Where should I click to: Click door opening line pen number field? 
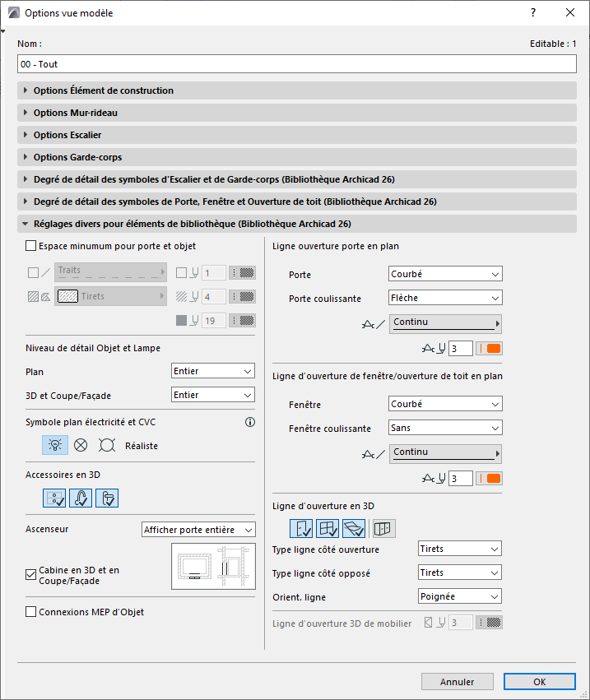tap(461, 348)
